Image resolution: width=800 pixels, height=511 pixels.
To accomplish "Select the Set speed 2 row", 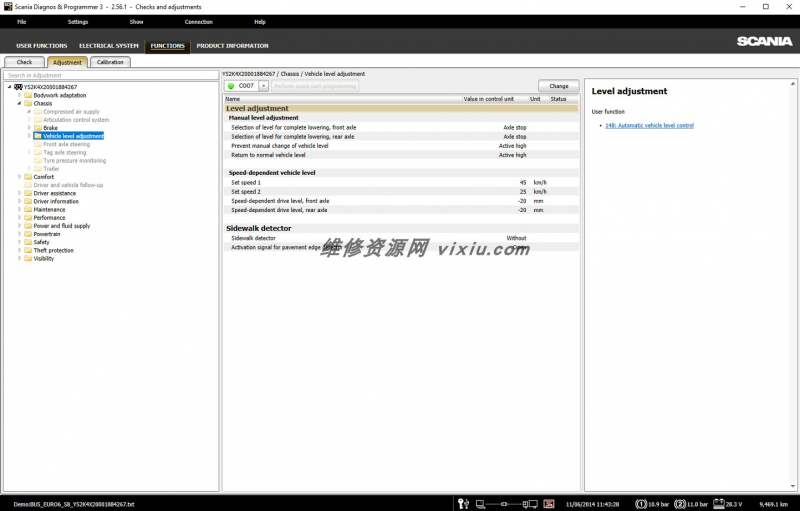I will click(x=401, y=192).
